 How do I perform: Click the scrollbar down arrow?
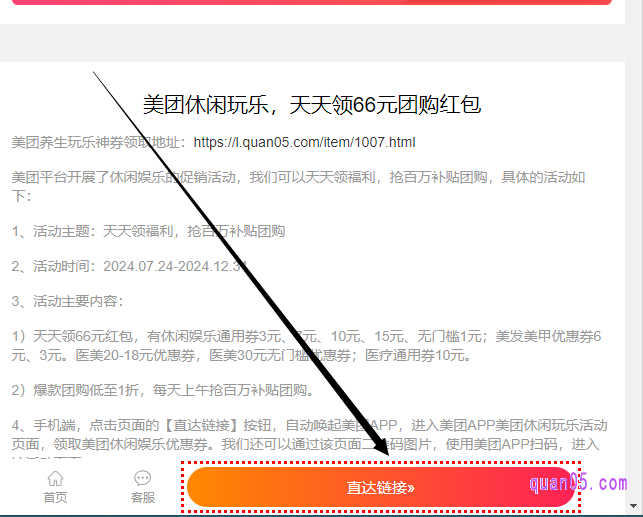coord(633,506)
